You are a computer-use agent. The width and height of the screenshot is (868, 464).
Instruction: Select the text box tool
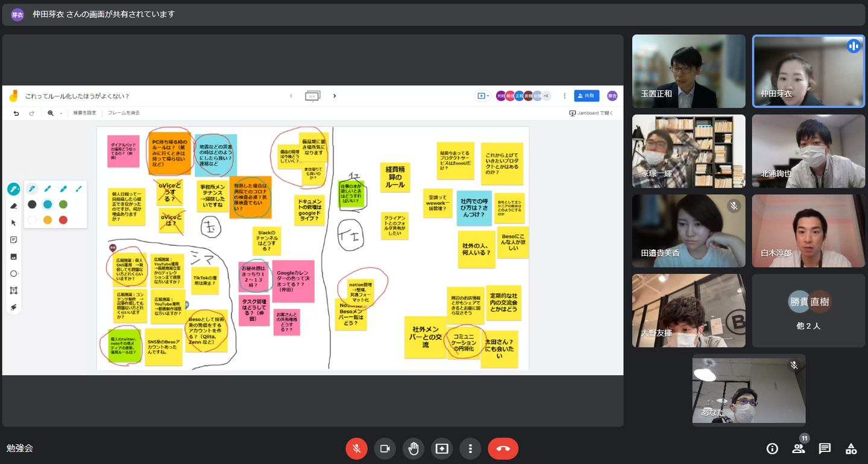(13, 290)
